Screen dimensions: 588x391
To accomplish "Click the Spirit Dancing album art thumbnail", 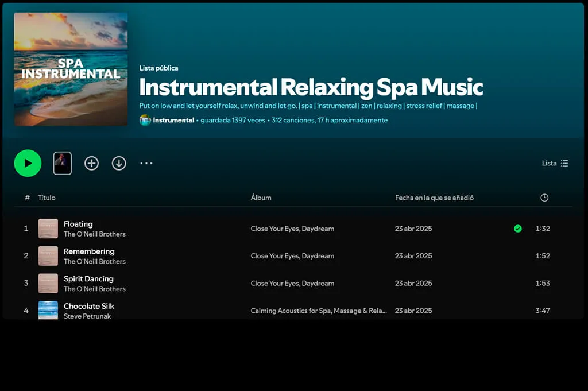I will click(48, 284).
